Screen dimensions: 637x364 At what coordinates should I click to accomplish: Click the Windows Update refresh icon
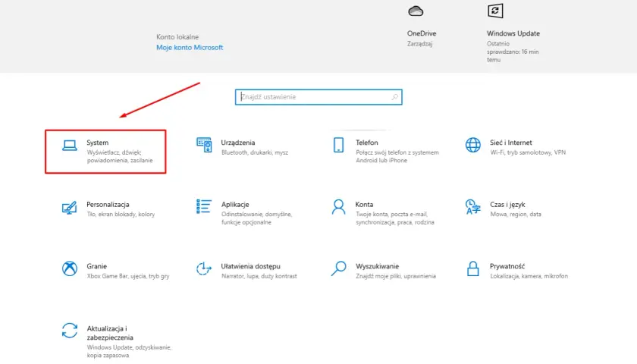[495, 11]
